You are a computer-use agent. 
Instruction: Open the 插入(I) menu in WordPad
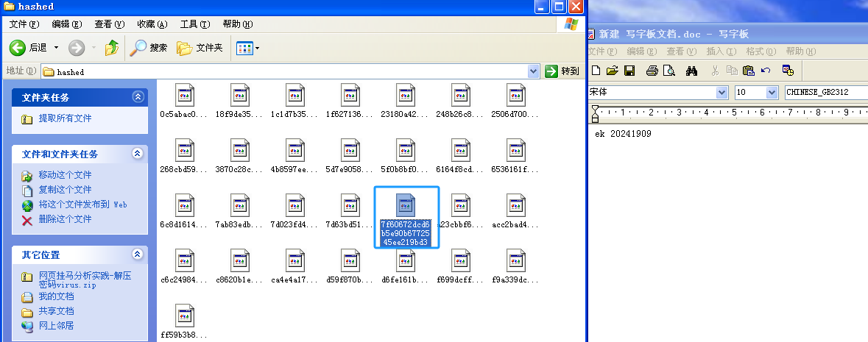(x=721, y=51)
